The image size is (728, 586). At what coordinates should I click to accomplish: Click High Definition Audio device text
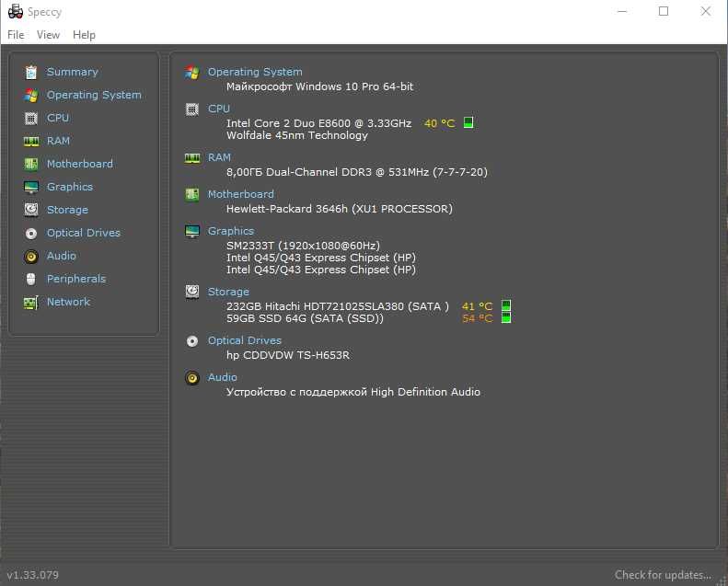click(x=353, y=392)
